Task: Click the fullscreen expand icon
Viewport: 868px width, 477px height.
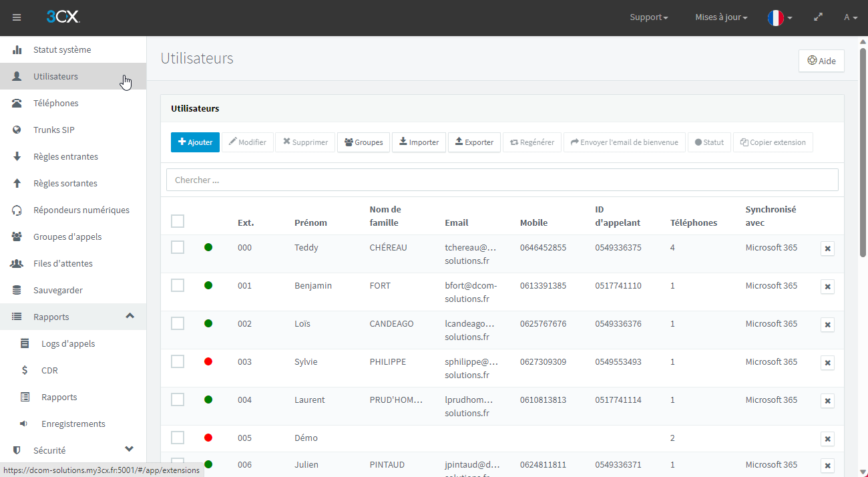Action: pos(819,17)
